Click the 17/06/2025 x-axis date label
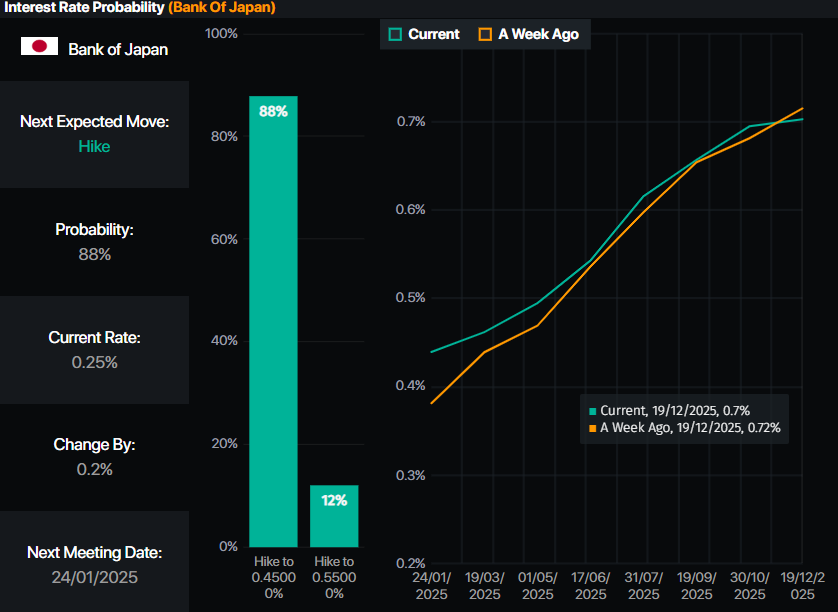Image resolution: width=838 pixels, height=612 pixels. pos(591,585)
